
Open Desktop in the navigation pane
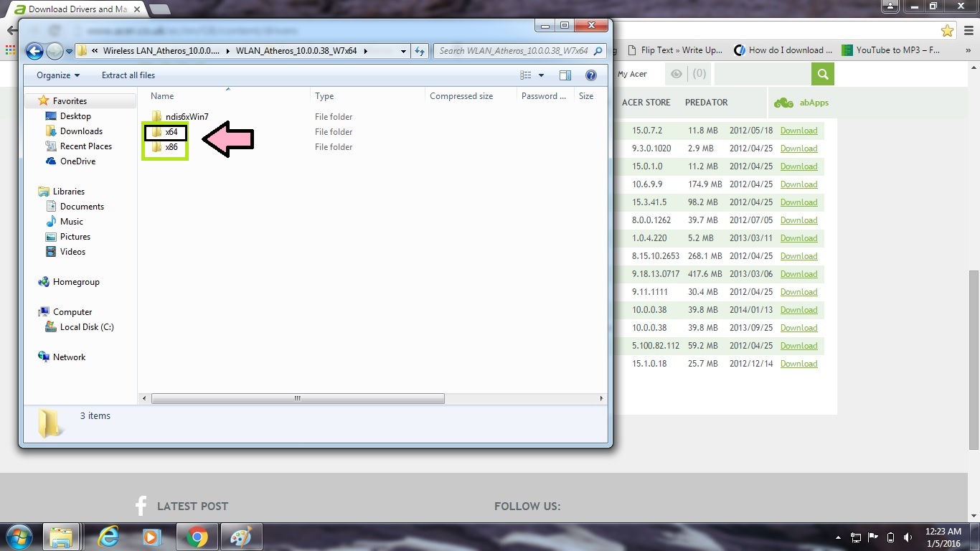75,116
